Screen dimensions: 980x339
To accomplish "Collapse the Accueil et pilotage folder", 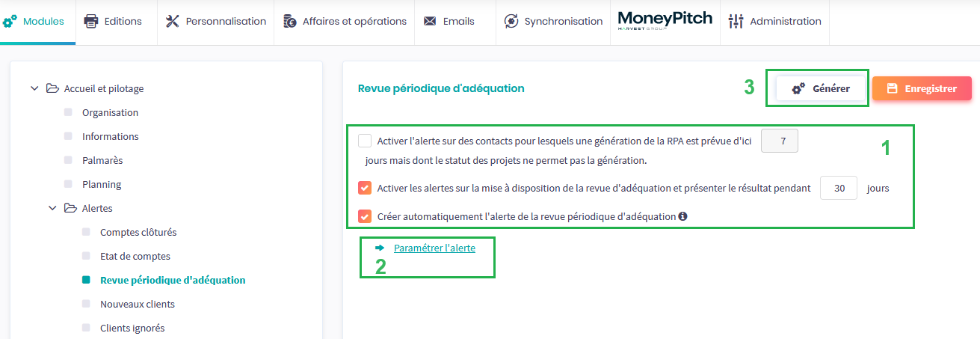I will (34, 88).
